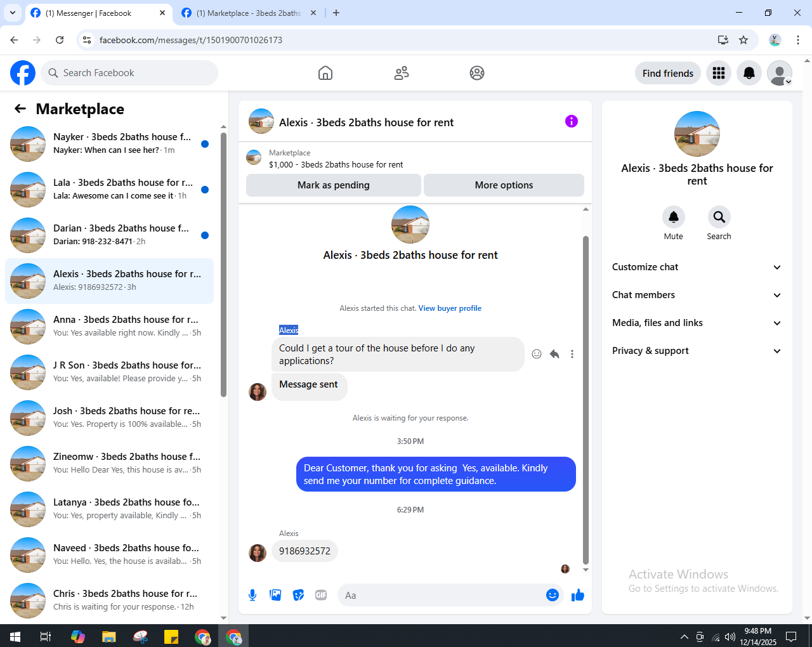Open Josh's conversation in list
Viewport: 812px width, 647px height.
click(109, 418)
